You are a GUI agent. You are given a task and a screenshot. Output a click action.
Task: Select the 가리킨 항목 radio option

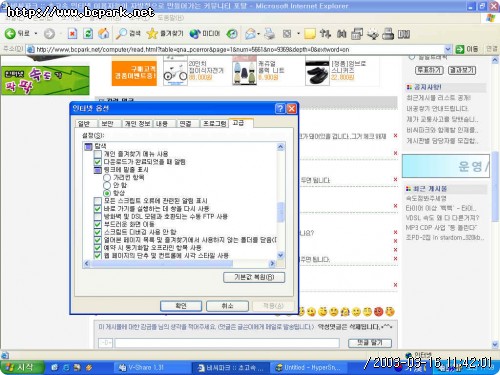107,178
